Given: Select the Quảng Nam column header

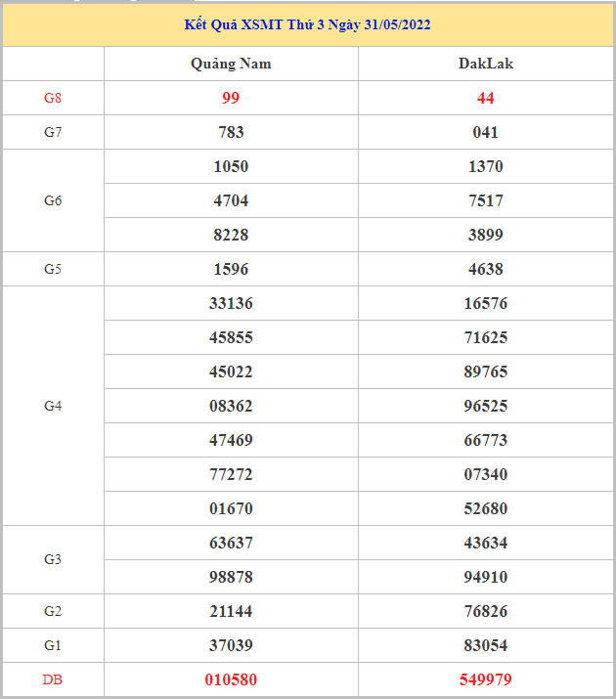Looking at the screenshot, I should (231, 64).
